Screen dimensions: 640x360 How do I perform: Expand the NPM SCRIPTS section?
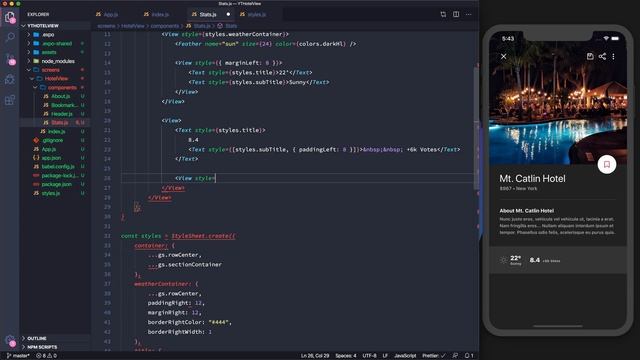point(55,347)
